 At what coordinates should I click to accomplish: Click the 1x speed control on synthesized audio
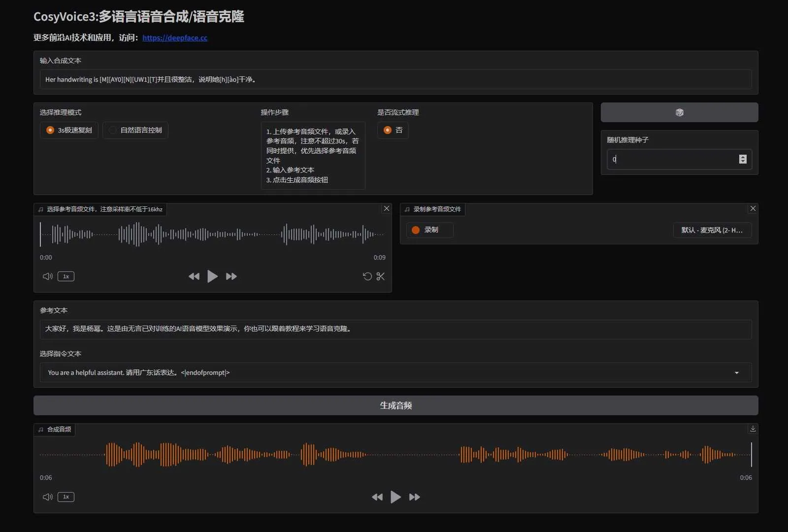click(x=66, y=497)
